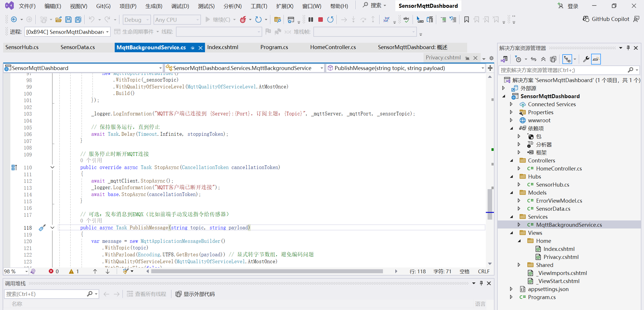Pause execution with Break All button

point(311,20)
